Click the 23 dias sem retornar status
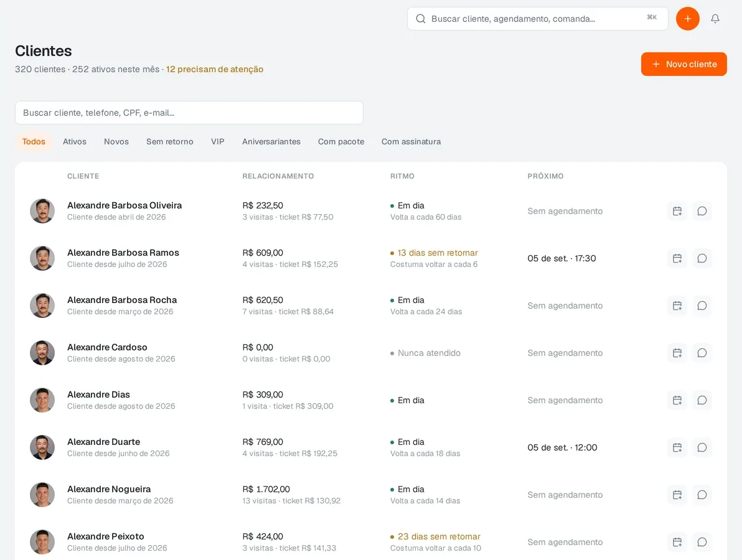 [x=439, y=536]
